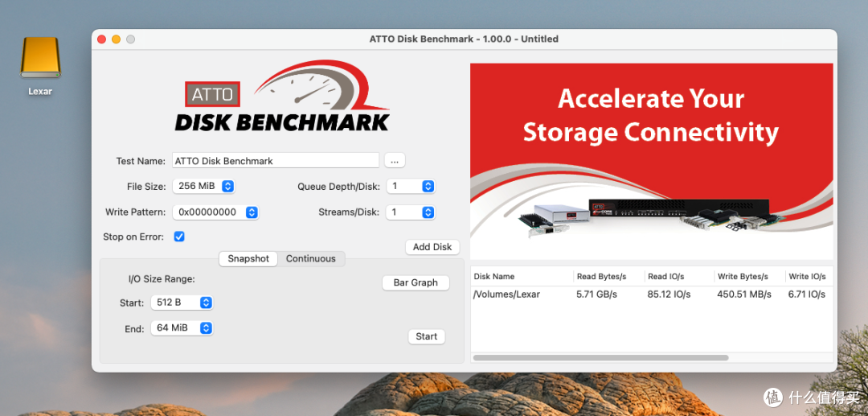This screenshot has height=416, width=868.
Task: Expand the Write Pattern dropdown
Action: 216,212
